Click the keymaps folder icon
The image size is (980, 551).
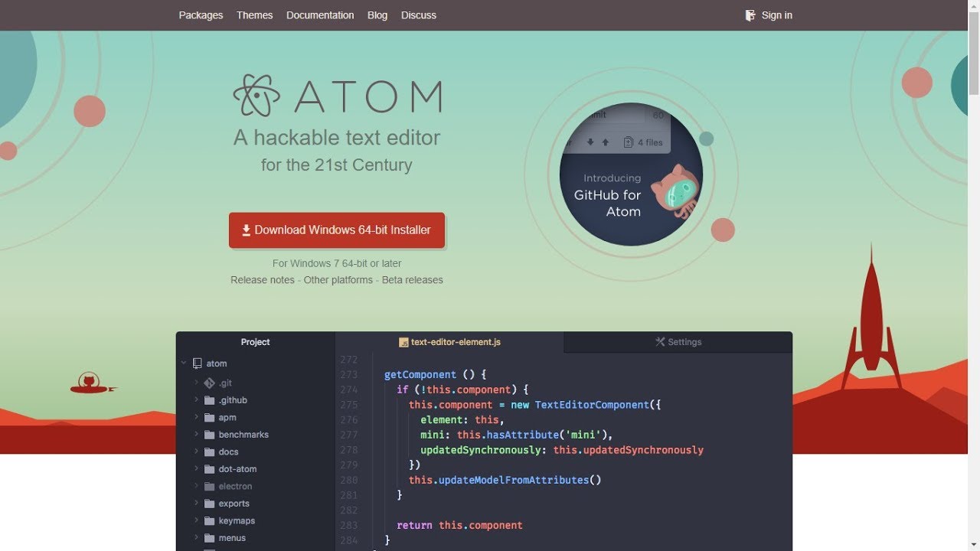[209, 520]
